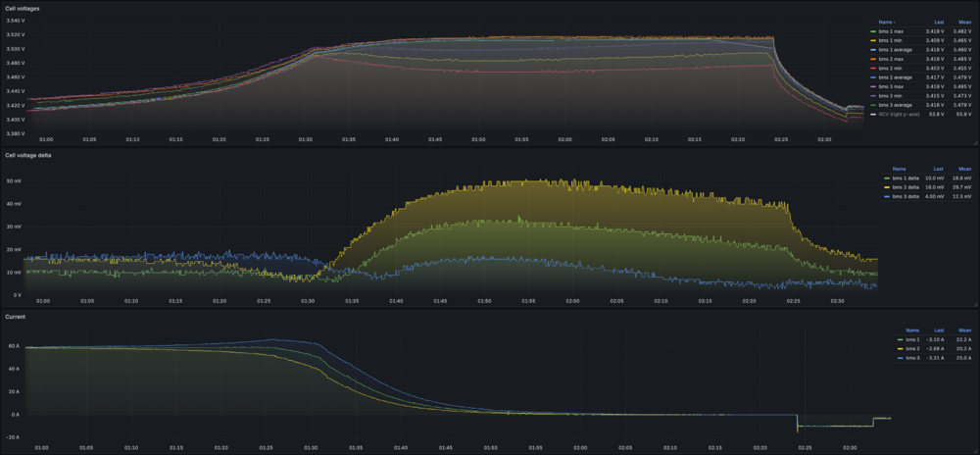Image resolution: width=980 pixels, height=455 pixels.
Task: Click the 50 mV axis label
Action: [x=15, y=181]
